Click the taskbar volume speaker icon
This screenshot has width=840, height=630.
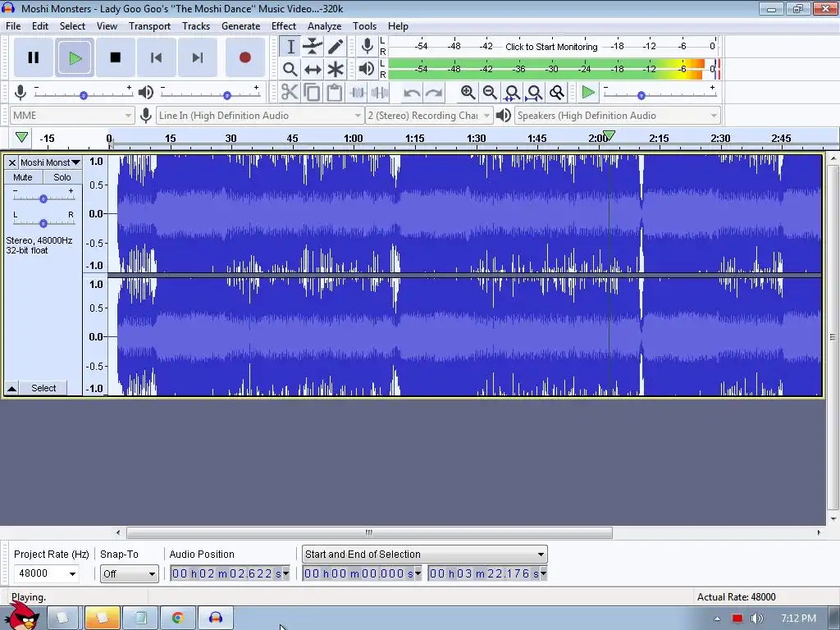point(756,619)
